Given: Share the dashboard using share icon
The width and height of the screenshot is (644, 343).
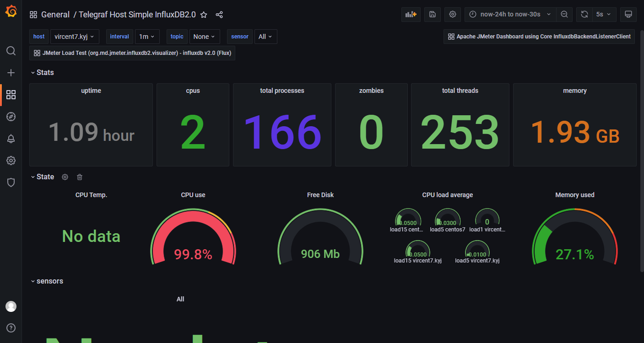Looking at the screenshot, I should pos(219,15).
